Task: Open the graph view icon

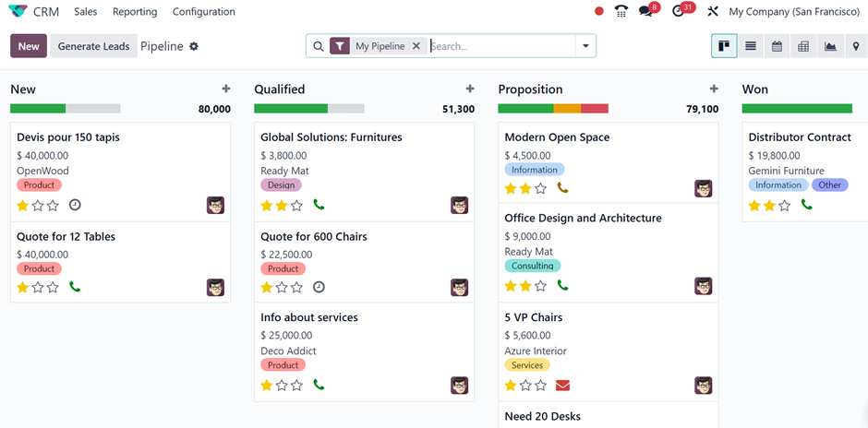Action: pyautogui.click(x=830, y=46)
